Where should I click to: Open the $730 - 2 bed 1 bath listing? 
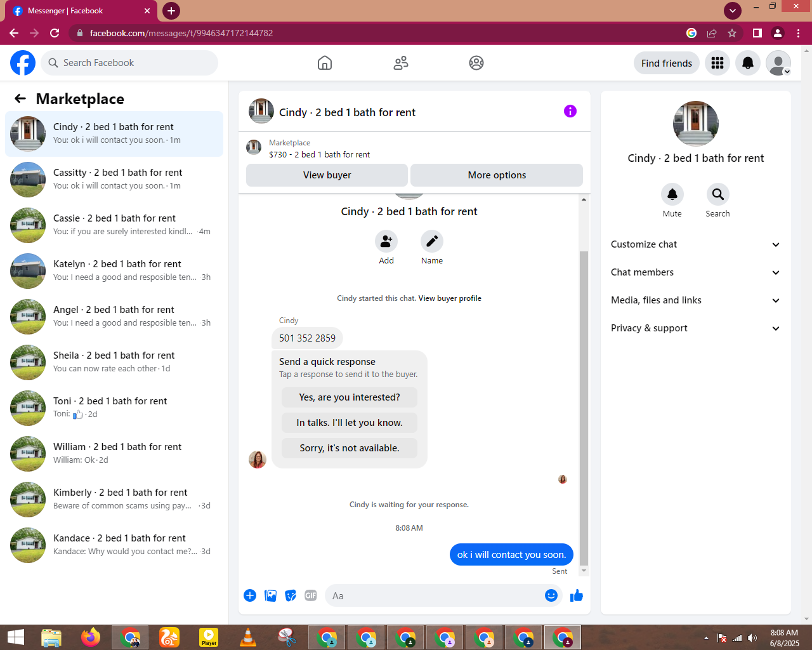tap(319, 154)
